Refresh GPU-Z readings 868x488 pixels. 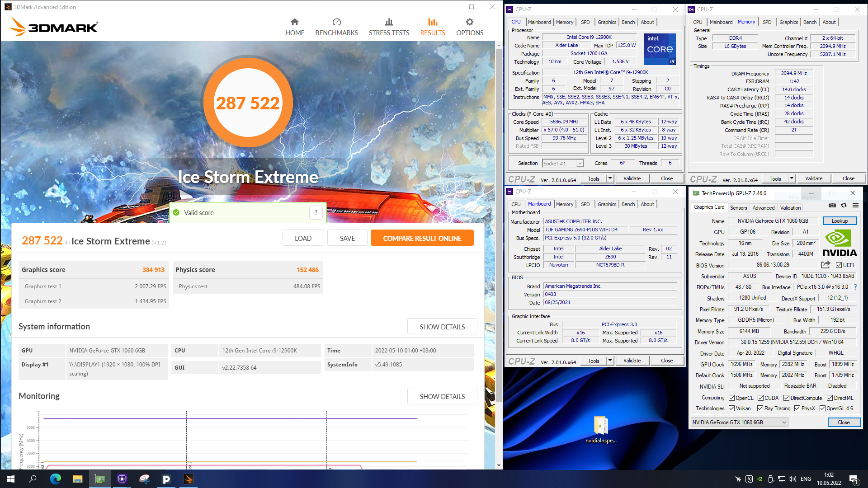click(x=844, y=205)
